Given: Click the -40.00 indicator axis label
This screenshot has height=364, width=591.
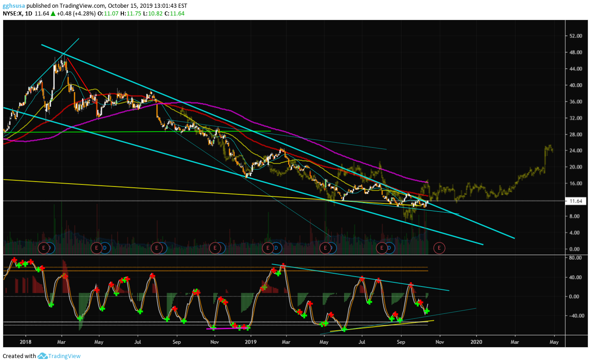Looking at the screenshot, I should pos(576,316).
